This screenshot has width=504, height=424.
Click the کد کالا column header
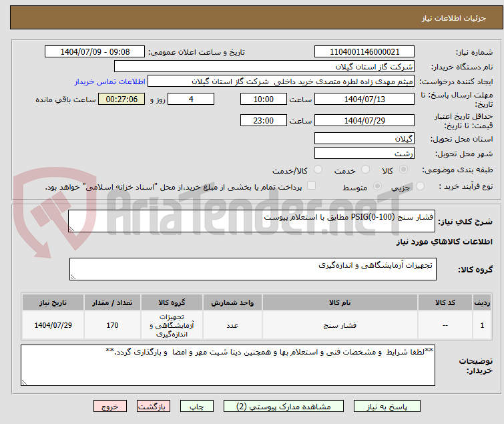coord(445,302)
